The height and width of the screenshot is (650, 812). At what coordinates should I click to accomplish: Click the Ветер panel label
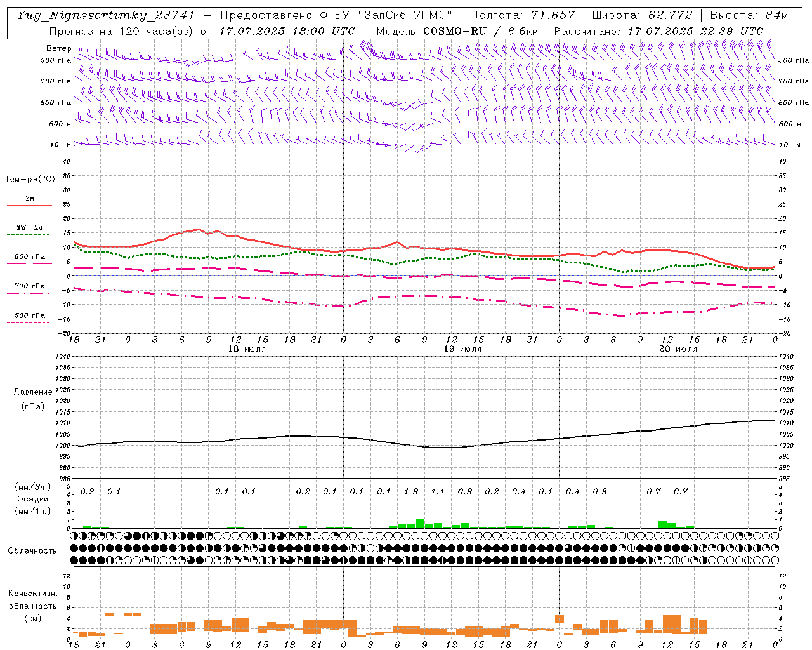click(59, 48)
